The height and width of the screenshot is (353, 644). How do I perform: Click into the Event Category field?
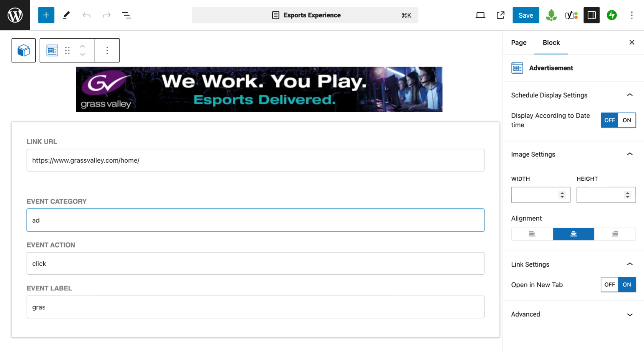[255, 220]
